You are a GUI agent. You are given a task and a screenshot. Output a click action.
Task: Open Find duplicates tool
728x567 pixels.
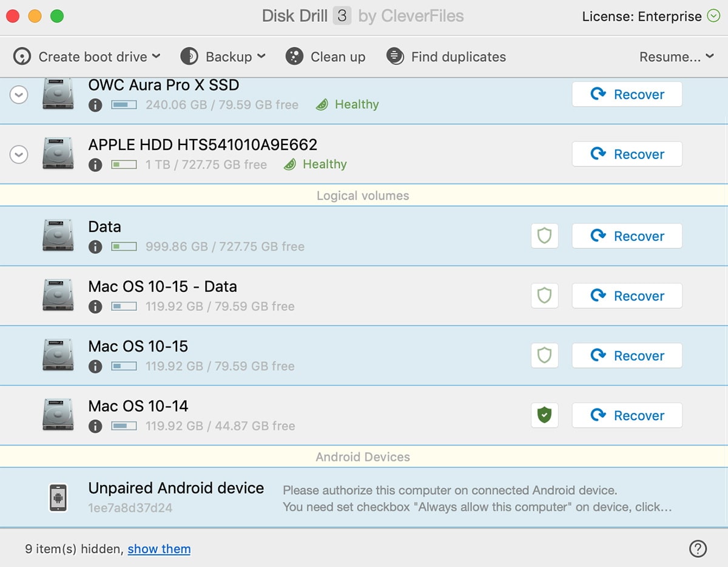[x=446, y=56]
